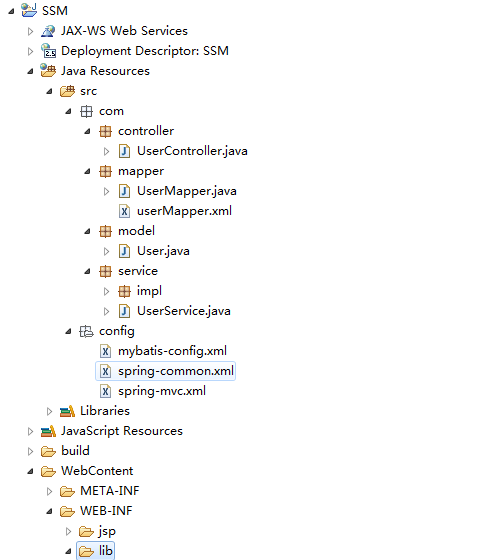Expand the UserController.java node
The image size is (499, 560).
point(106,151)
